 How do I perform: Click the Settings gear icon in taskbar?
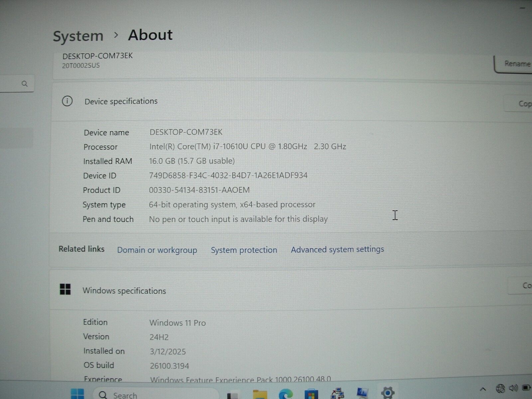388,393
